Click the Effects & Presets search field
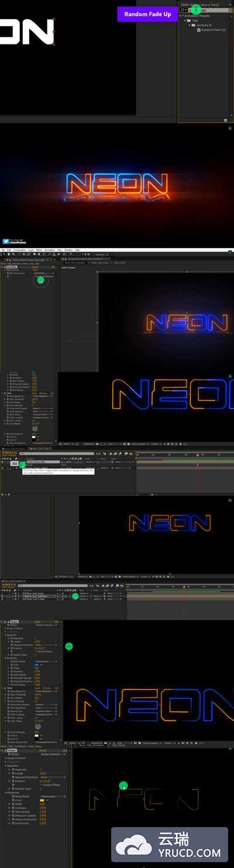The width and height of the screenshot is (234, 868). [208, 10]
